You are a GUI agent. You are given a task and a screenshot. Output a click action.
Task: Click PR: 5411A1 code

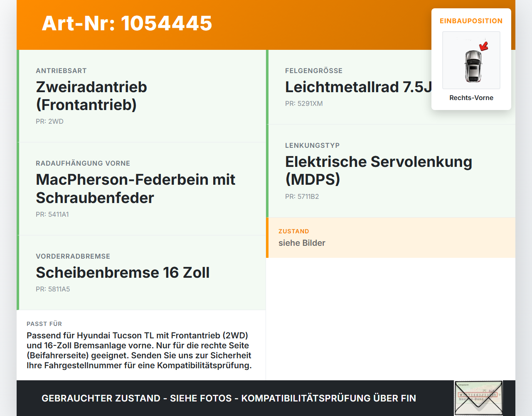click(52, 214)
